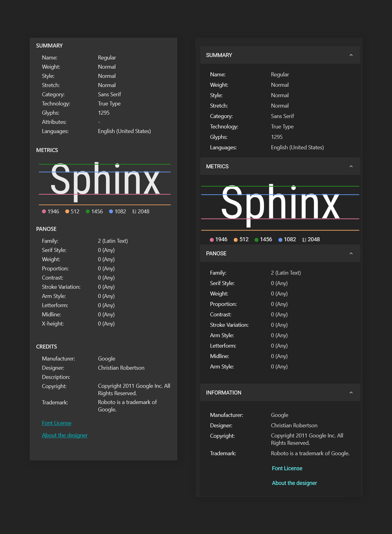Select Proportion: label in left panel
The image size is (392, 534).
(55, 269)
